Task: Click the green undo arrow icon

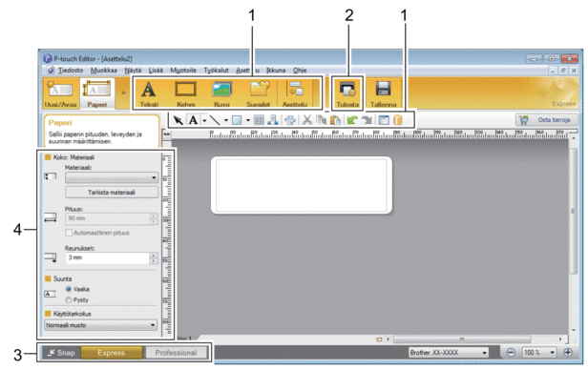Action: [x=351, y=120]
